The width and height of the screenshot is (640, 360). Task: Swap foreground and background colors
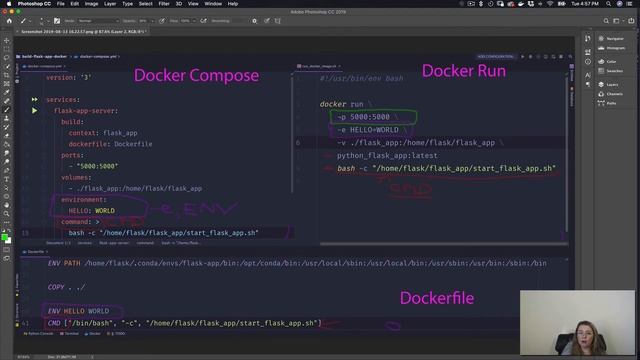tap(9, 231)
